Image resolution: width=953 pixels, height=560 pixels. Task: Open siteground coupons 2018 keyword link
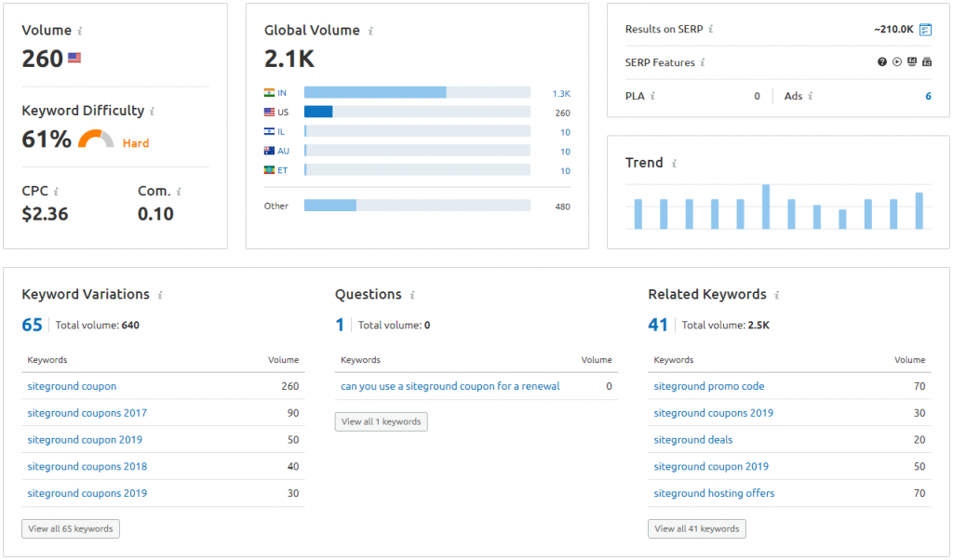(87, 466)
